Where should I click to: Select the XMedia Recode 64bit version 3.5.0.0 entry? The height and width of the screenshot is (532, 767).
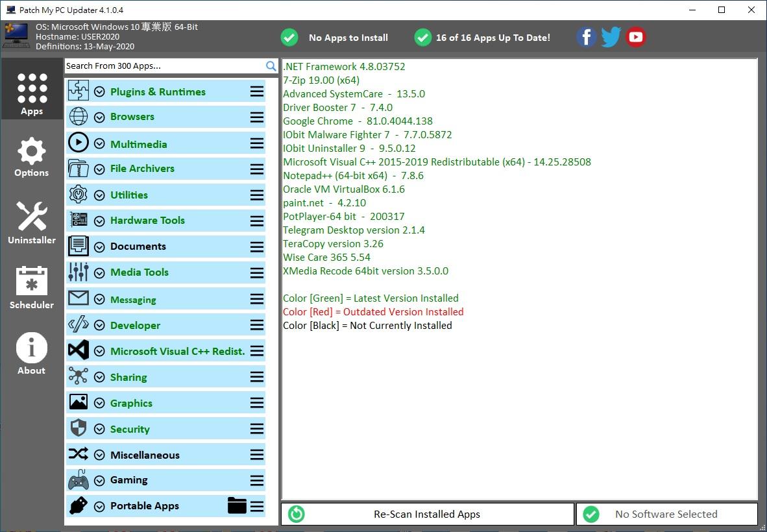(x=365, y=271)
